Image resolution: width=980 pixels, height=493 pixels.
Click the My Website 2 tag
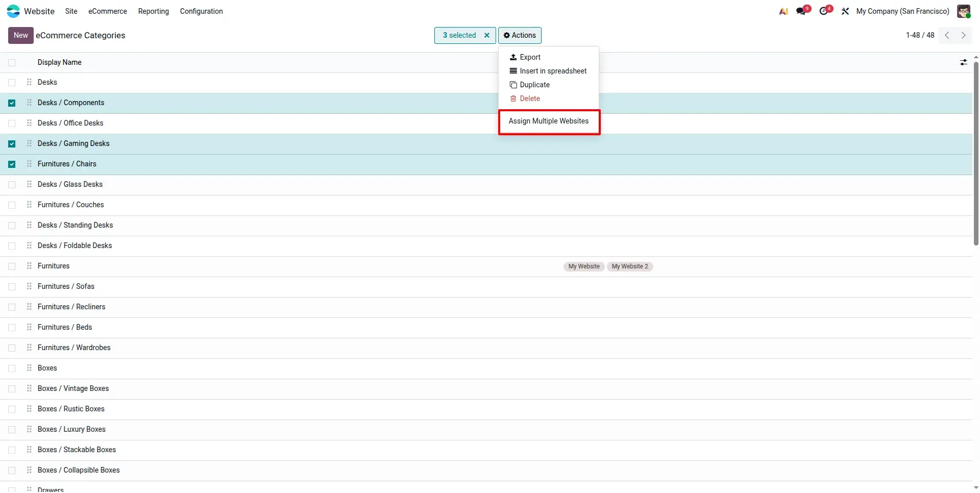tap(630, 266)
